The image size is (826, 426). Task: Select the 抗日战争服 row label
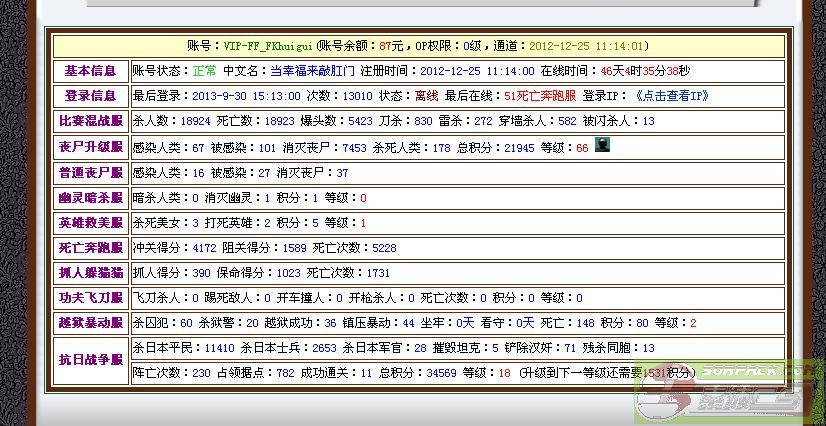click(90, 360)
